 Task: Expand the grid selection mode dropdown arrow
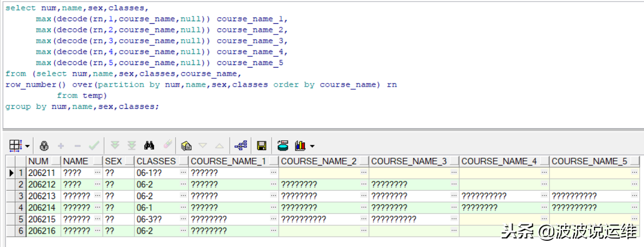click(x=27, y=146)
